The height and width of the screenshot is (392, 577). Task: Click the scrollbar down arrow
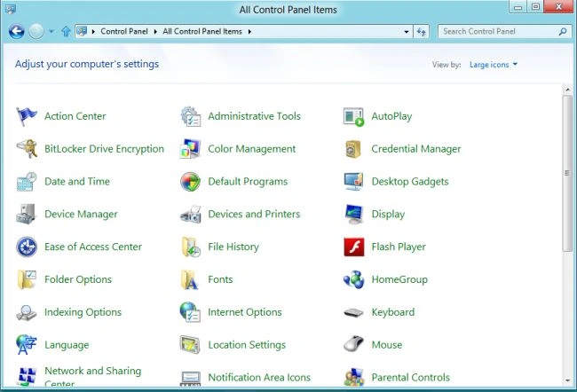coord(567,381)
